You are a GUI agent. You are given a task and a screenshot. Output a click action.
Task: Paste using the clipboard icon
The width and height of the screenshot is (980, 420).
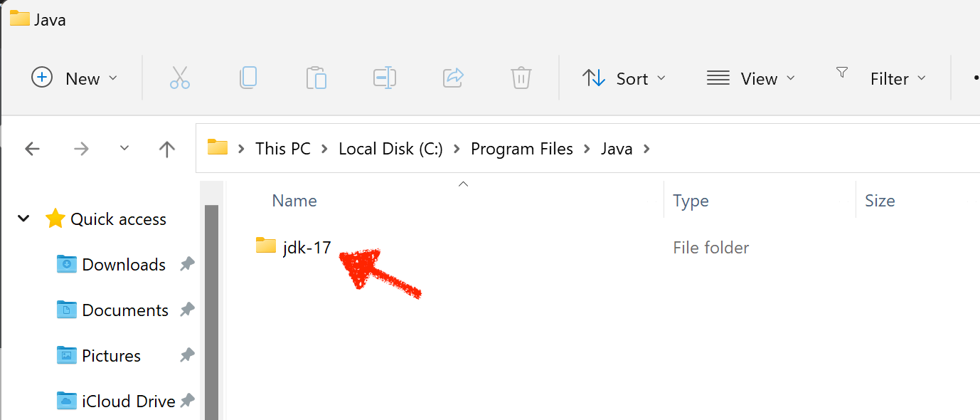pyautogui.click(x=316, y=78)
